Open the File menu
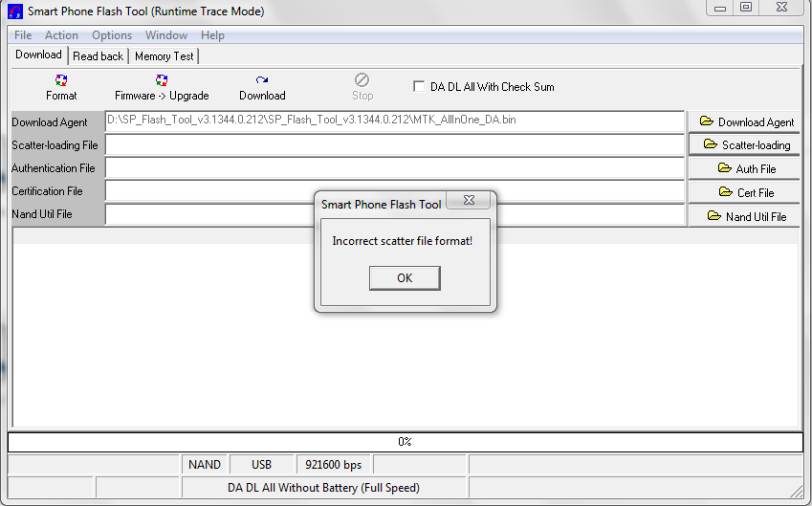Screen dimensions: 812x506 click(23, 35)
